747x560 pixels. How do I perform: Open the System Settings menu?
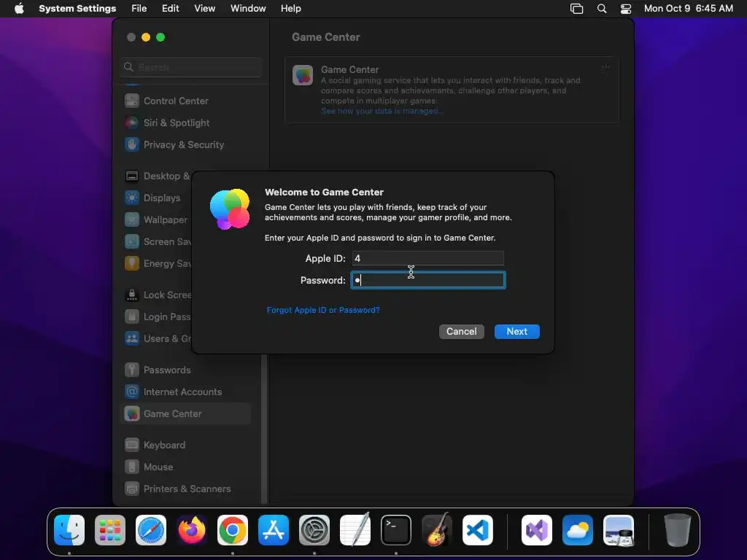(x=77, y=9)
